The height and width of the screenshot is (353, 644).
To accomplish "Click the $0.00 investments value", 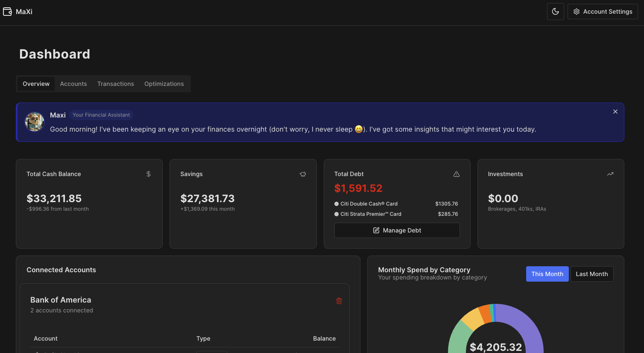I will point(503,198).
